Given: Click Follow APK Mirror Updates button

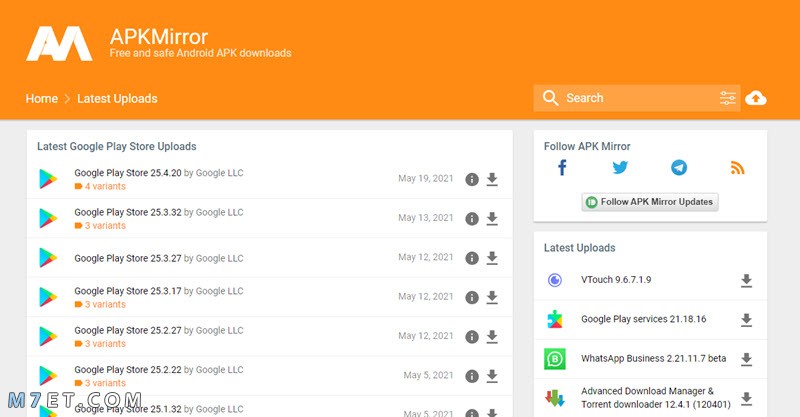Looking at the screenshot, I should pos(649,202).
